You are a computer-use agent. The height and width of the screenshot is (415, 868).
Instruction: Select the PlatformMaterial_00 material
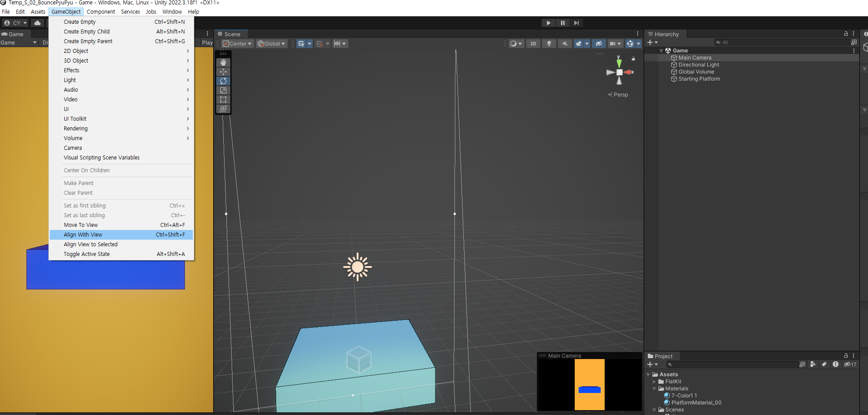pyautogui.click(x=693, y=403)
